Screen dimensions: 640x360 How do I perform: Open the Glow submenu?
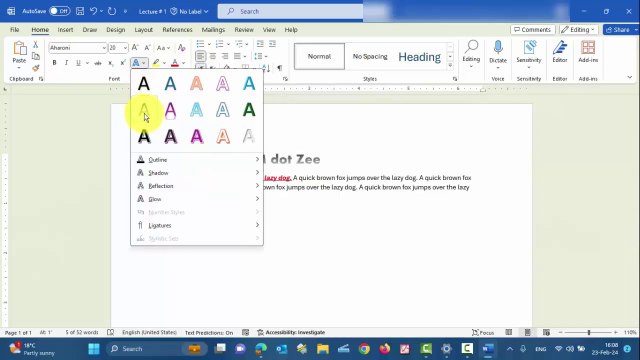click(x=197, y=199)
